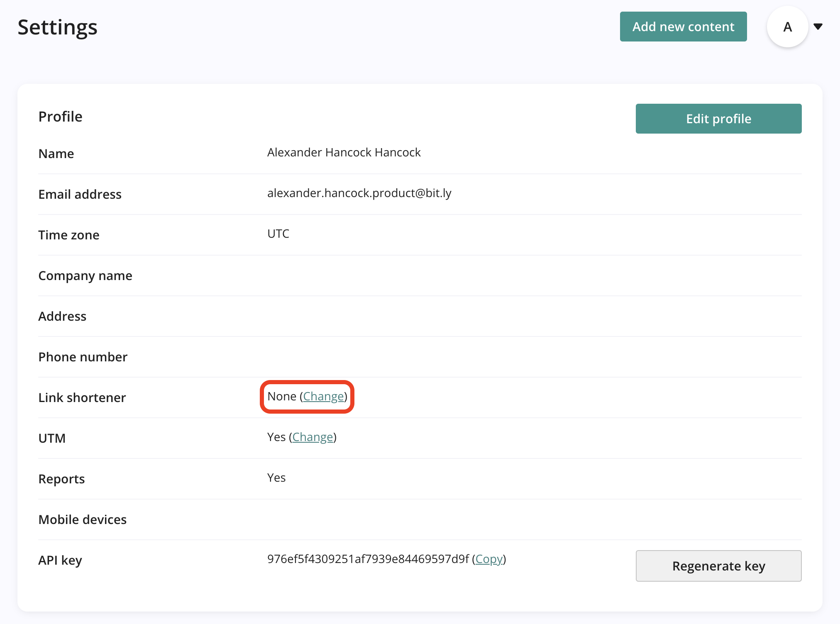This screenshot has width=840, height=624.
Task: Expand the dropdown arrow beside the avatar
Action: pyautogui.click(x=818, y=27)
